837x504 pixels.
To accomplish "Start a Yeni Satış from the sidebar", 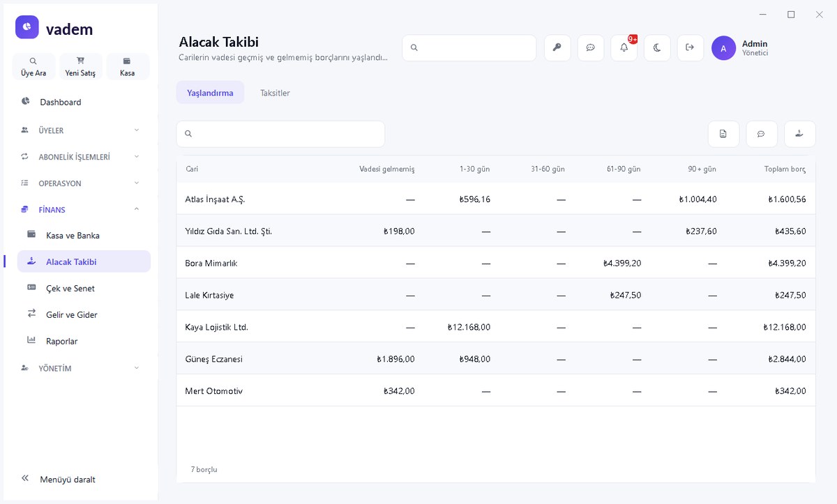I will (x=80, y=66).
